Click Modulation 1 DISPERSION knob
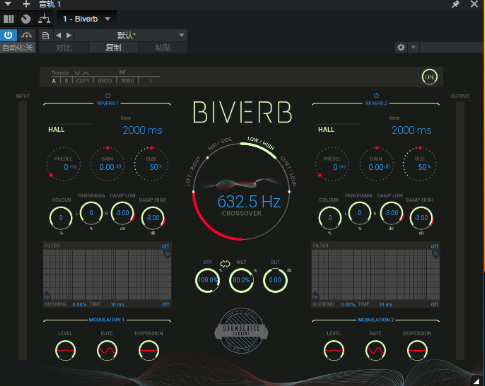This screenshot has width=485, height=386. point(149,350)
